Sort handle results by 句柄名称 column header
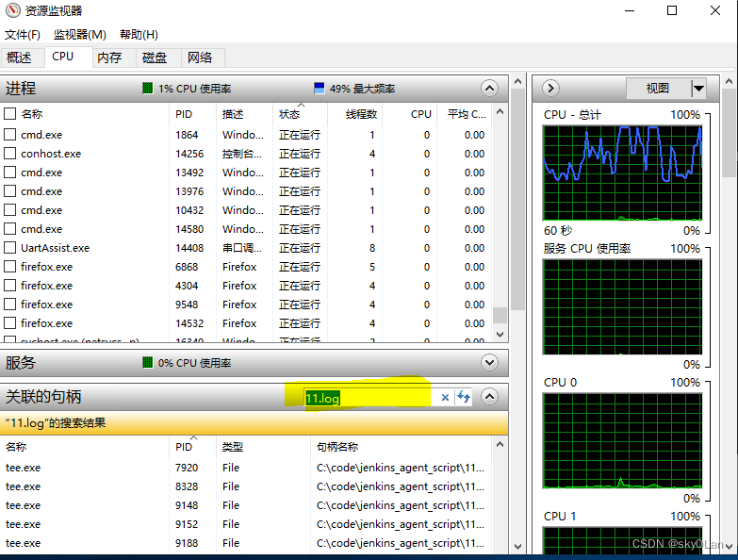The width and height of the screenshot is (738, 560). (x=401, y=447)
